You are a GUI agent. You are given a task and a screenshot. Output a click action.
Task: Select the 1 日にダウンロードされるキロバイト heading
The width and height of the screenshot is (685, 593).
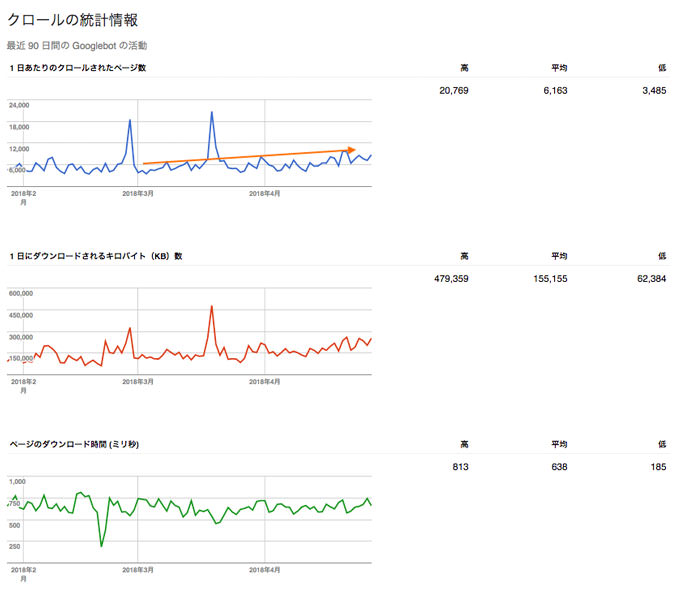(x=95, y=256)
